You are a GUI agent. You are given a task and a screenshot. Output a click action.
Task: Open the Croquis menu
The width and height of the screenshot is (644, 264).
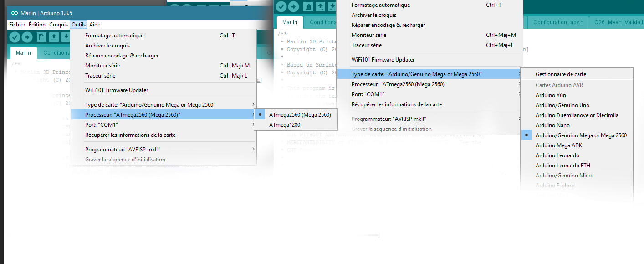59,25
